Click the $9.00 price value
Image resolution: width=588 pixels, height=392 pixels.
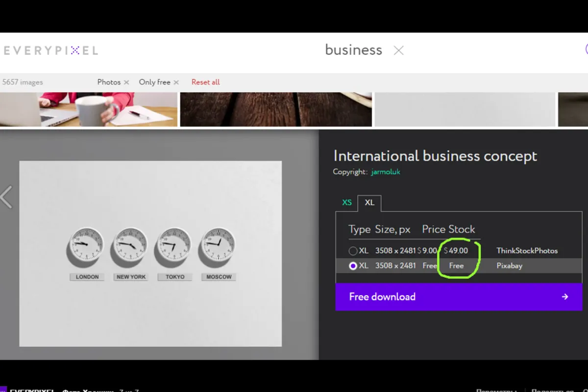coord(427,251)
